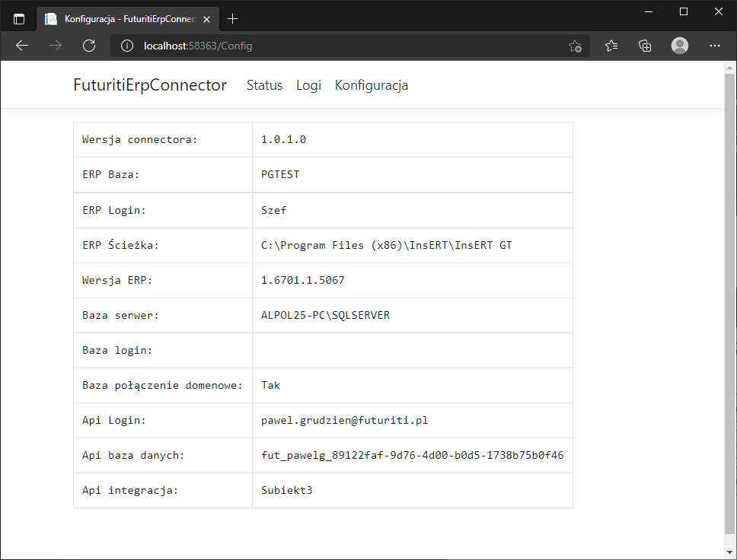
Task: Click the scrollbar down arrow
Action: [x=729, y=552]
